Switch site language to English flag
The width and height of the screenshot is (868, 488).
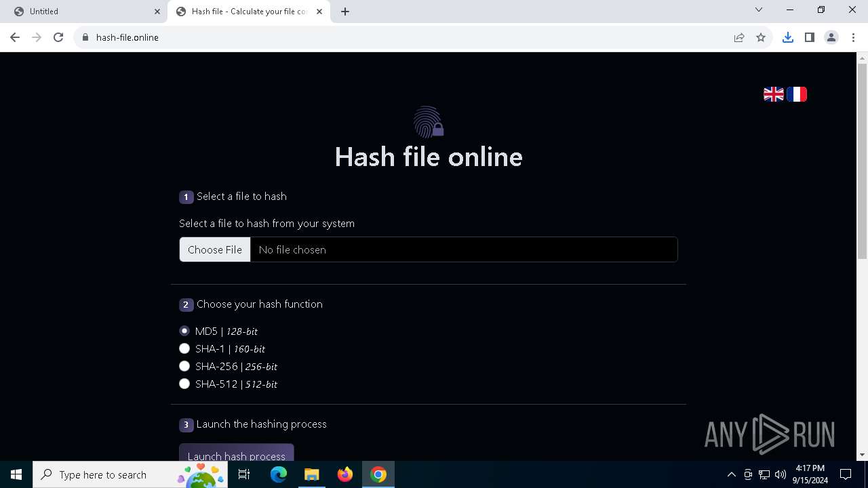coord(774,94)
